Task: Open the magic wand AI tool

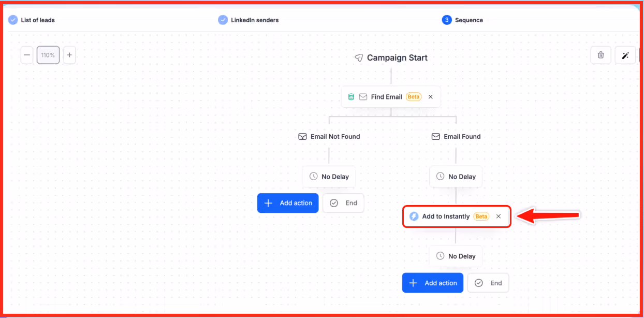Action: pos(625,55)
